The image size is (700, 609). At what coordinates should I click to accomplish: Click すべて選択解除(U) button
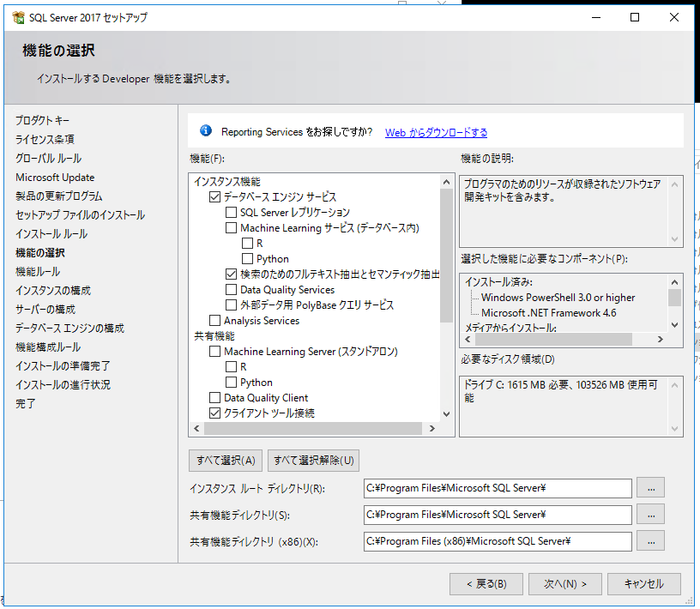[x=313, y=461]
